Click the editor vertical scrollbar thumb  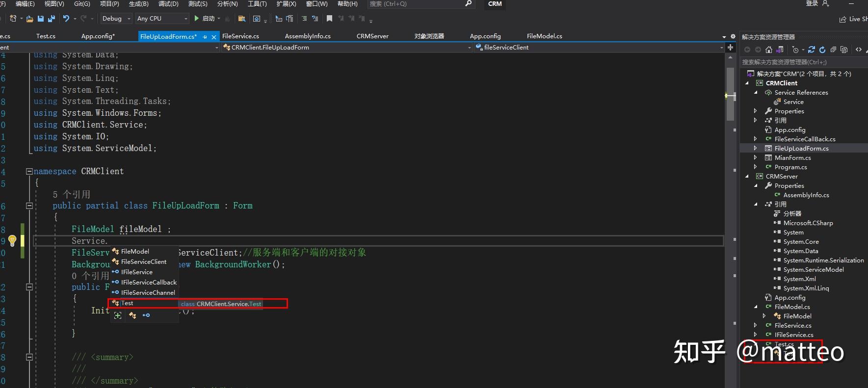[730, 94]
